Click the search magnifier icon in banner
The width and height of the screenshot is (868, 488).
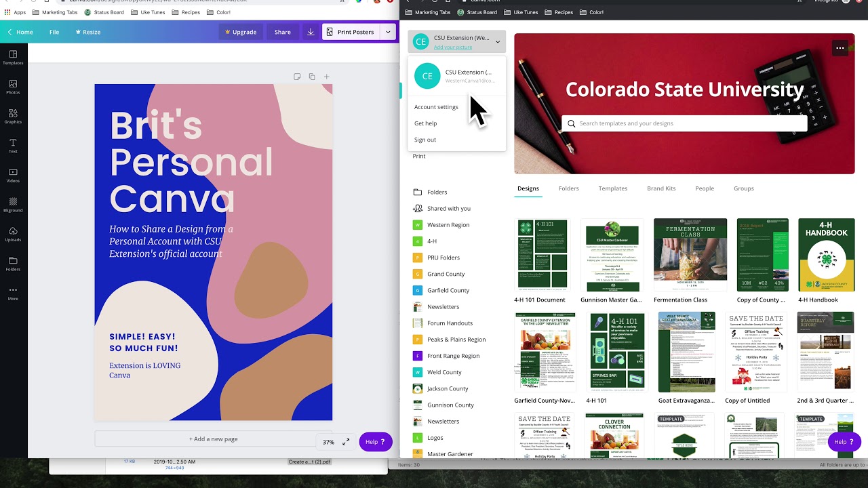pyautogui.click(x=571, y=123)
